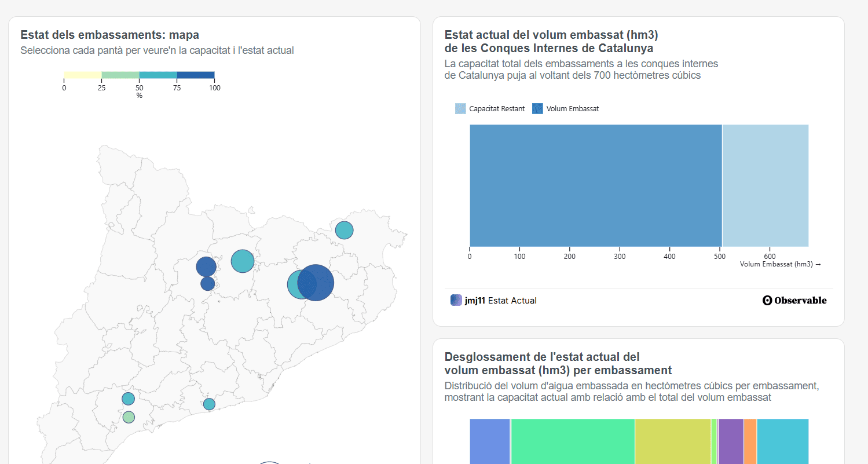Open the Observable logo link
Image resolution: width=868 pixels, height=464 pixels.
(x=794, y=300)
